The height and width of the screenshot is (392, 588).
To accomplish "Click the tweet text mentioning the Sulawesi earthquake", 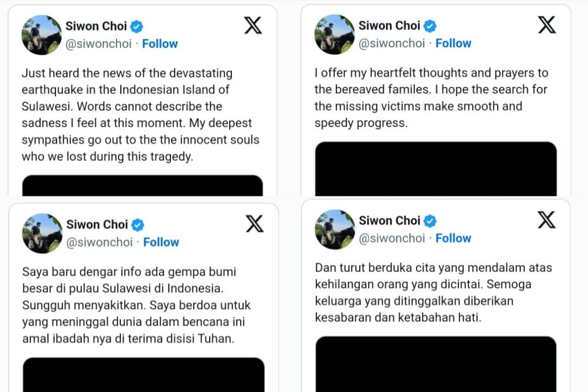I will 139,114.
